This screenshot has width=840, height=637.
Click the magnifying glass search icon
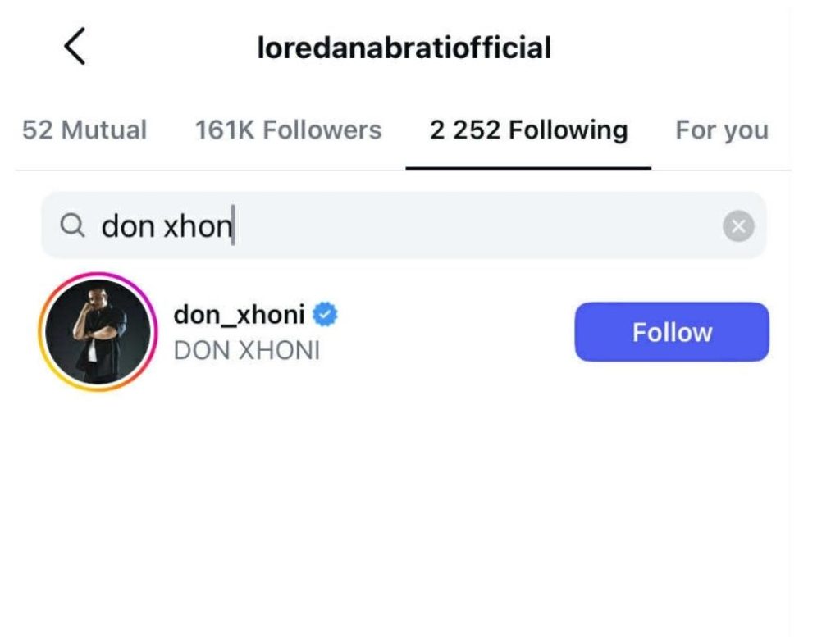[73, 225]
